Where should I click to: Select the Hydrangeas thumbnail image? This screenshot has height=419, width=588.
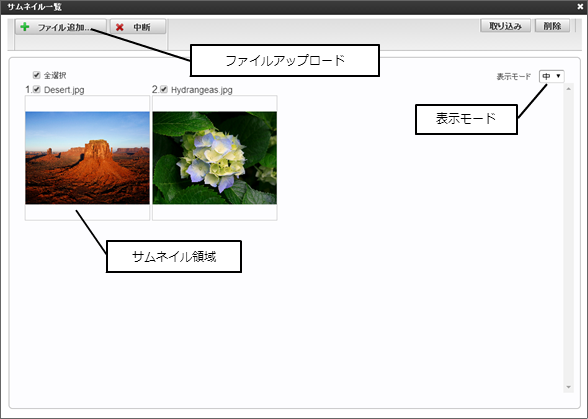coord(215,158)
